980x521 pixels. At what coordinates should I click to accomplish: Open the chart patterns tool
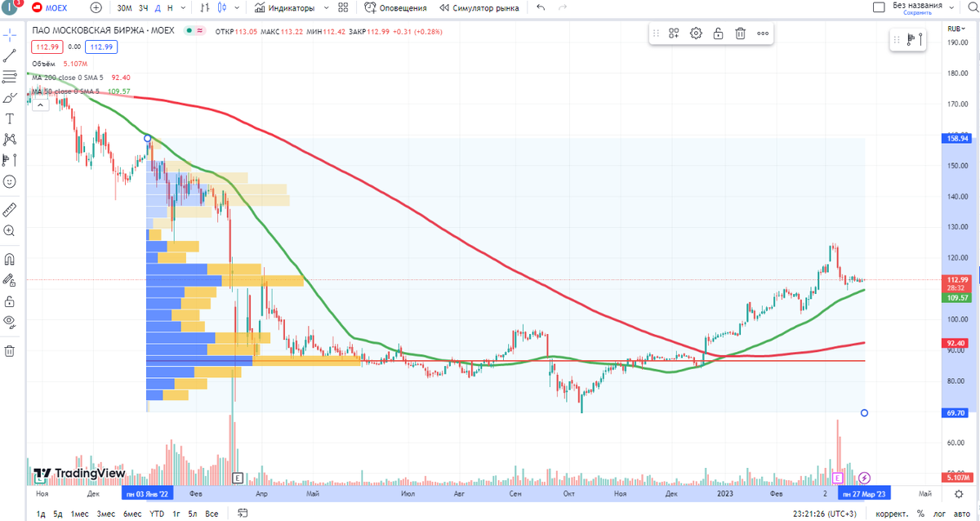(10, 139)
